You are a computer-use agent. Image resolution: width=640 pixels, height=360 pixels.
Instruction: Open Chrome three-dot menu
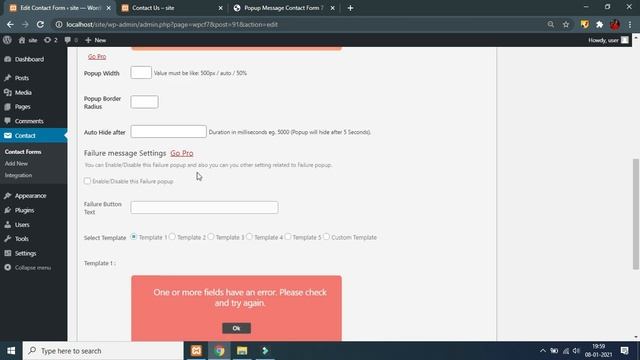[630, 24]
